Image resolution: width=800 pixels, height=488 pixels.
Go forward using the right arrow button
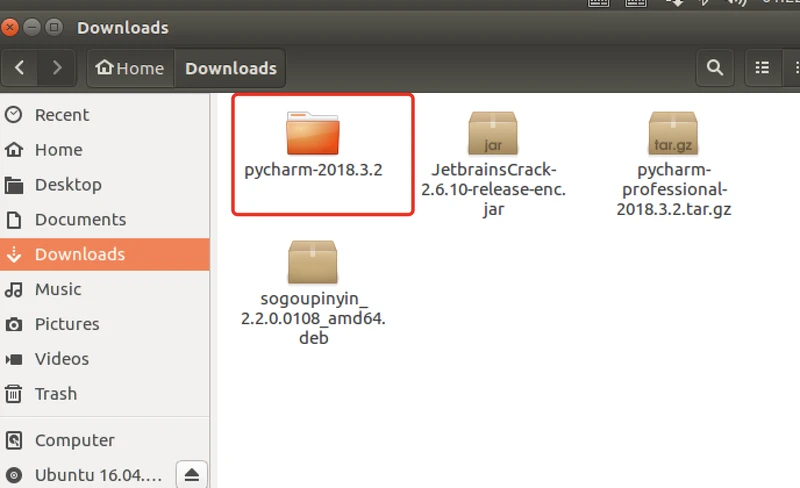[57, 68]
